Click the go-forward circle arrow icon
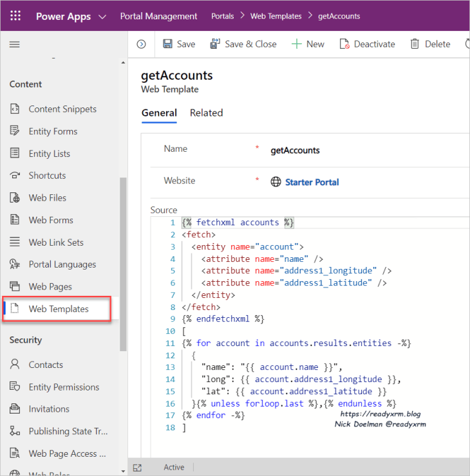Viewport: 470px width, 476px height. point(141,44)
